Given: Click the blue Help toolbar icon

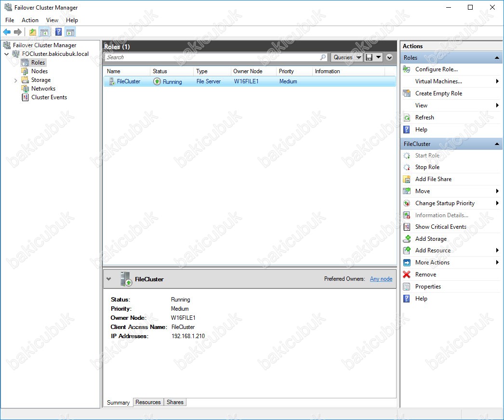Looking at the screenshot, I should pyautogui.click(x=58, y=32).
